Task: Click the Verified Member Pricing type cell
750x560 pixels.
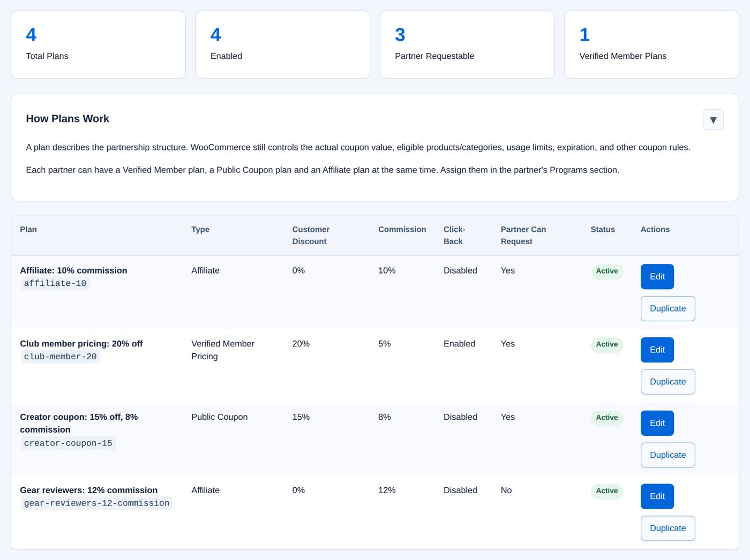Action: 223,350
